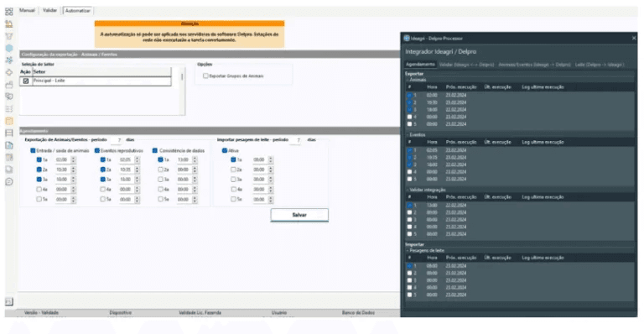Adjust 13:00 time spinner for Consistência 1a

pos(195,159)
